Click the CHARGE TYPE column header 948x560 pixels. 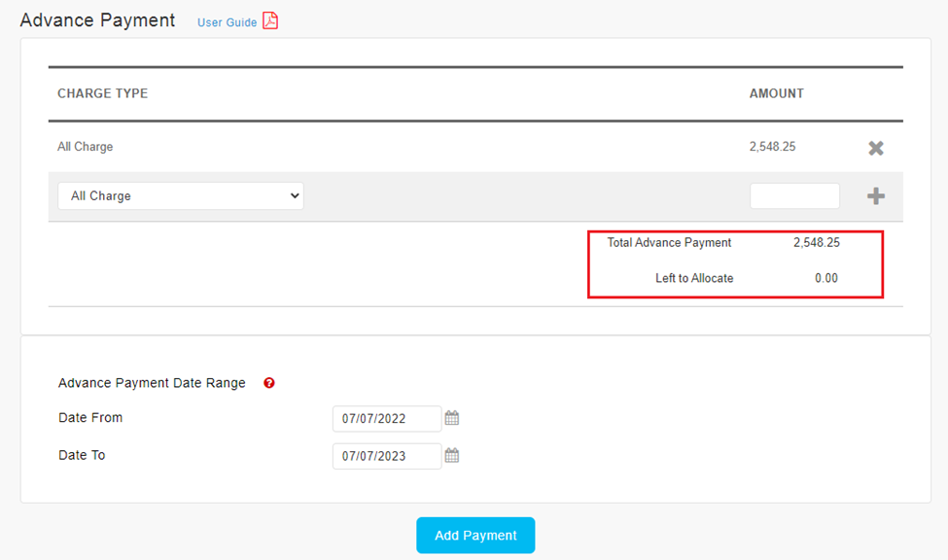[102, 94]
